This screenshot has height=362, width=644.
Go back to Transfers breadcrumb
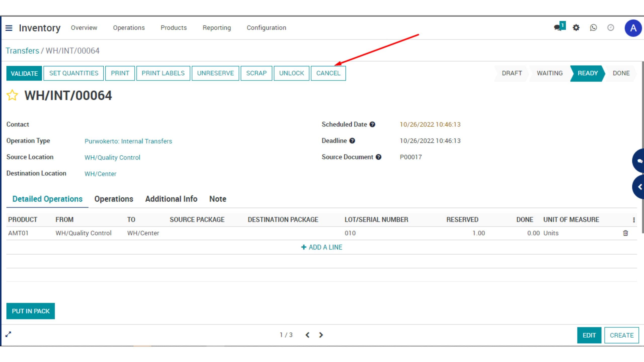(x=22, y=51)
